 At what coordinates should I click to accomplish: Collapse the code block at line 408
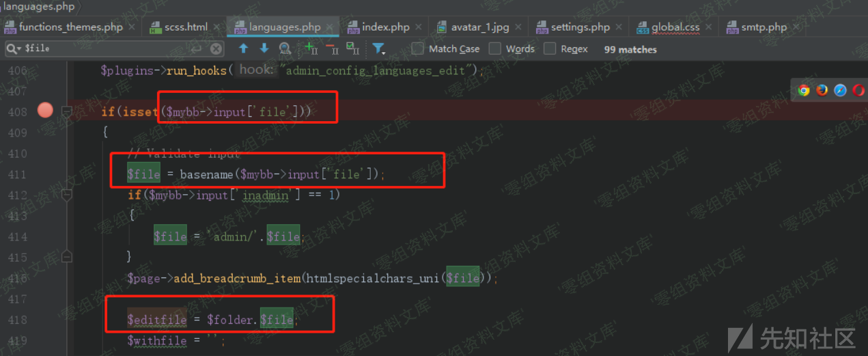[67, 111]
